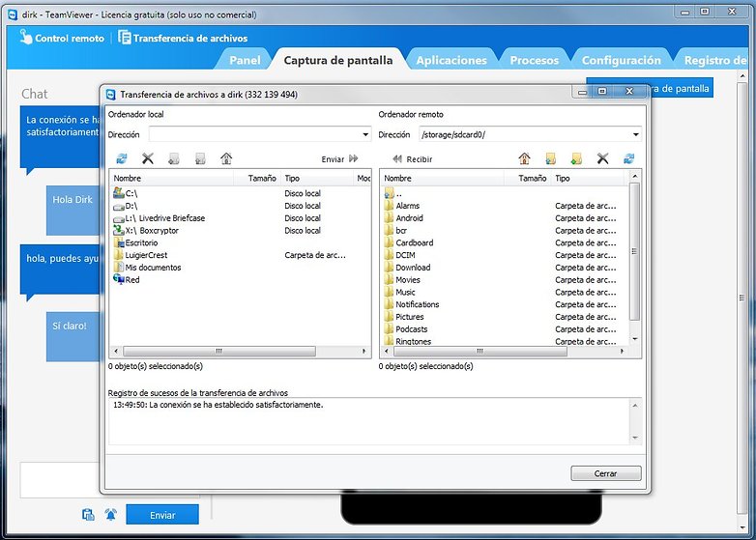Select the bcr remote folder
The image size is (756, 540).
[505, 230]
